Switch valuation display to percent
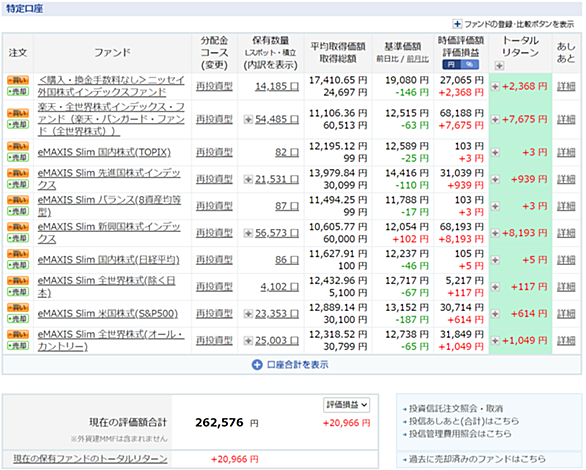 coord(469,65)
